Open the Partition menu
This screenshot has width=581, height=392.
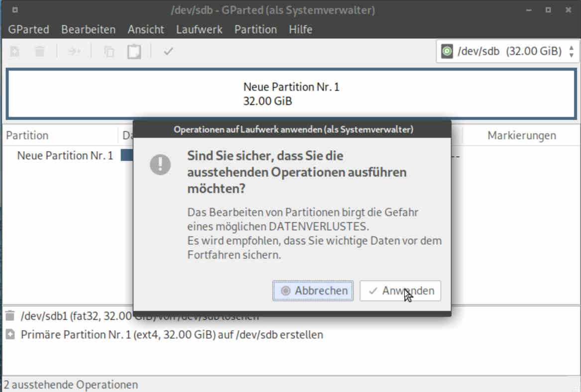click(x=255, y=29)
